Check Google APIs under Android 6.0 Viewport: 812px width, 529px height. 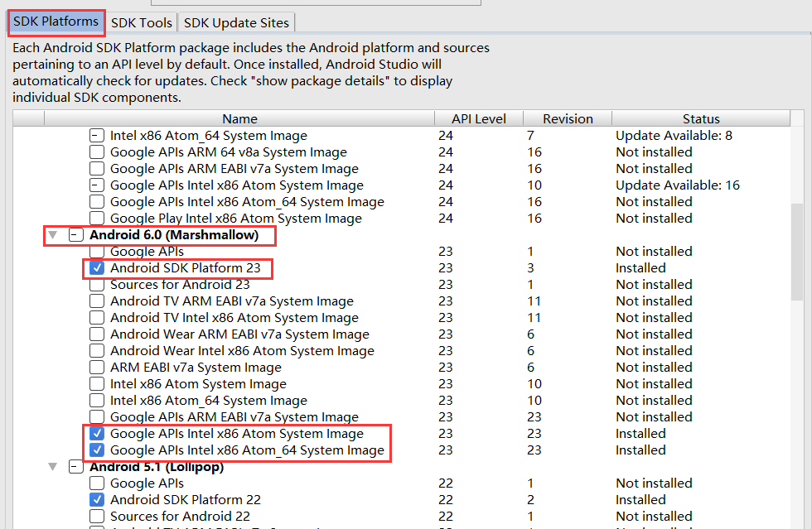pos(97,252)
